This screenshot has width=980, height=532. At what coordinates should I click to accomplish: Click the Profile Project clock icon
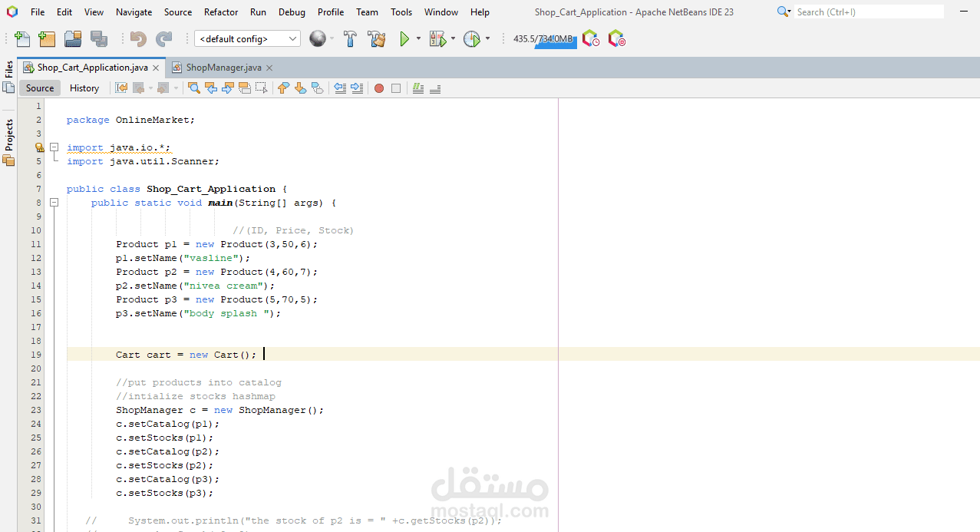coord(471,39)
